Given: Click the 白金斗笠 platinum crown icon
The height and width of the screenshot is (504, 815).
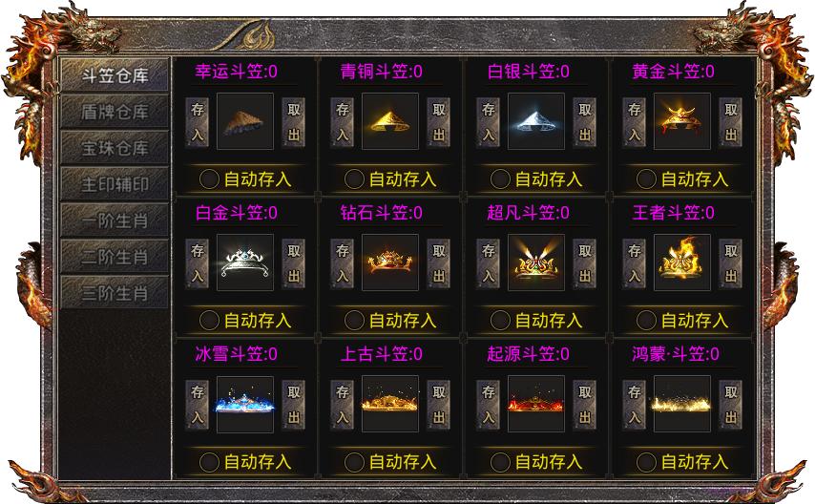Looking at the screenshot, I should pyautogui.click(x=245, y=262).
